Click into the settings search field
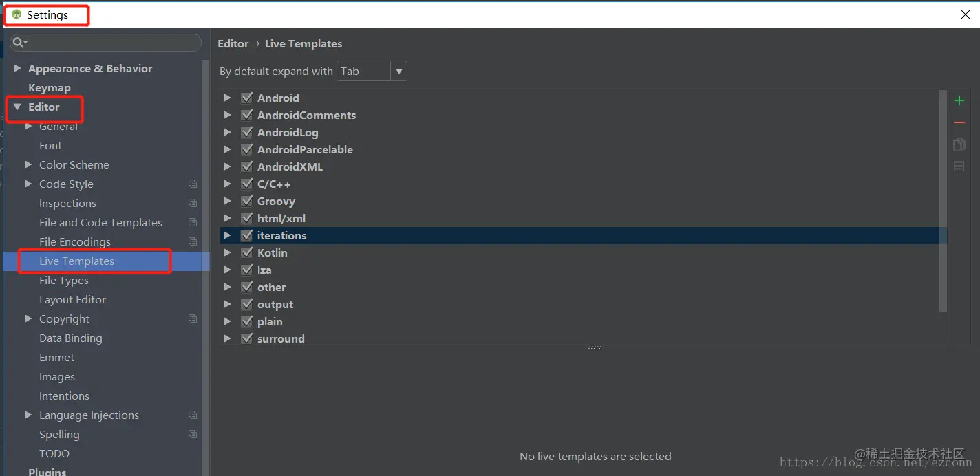This screenshot has width=980, height=476. coord(105,43)
